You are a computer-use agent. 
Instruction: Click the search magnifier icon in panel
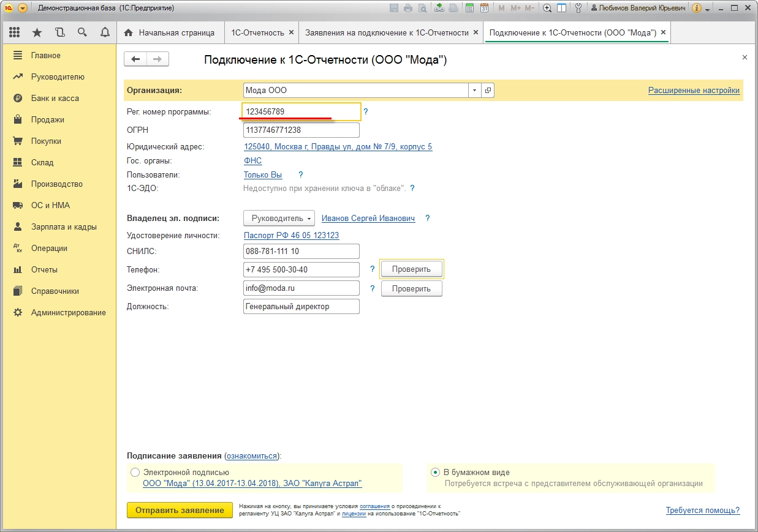[82, 32]
